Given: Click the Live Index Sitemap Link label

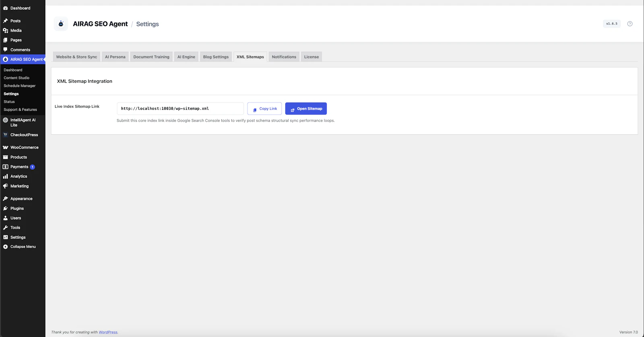Looking at the screenshot, I should (x=77, y=107).
